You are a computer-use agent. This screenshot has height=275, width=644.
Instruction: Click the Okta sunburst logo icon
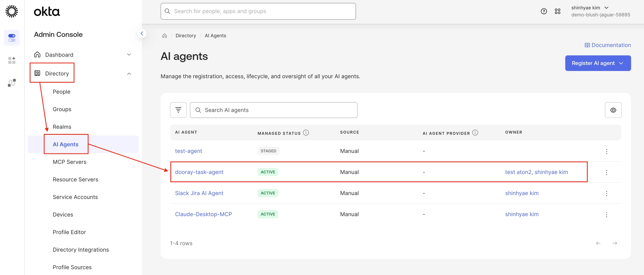point(12,11)
